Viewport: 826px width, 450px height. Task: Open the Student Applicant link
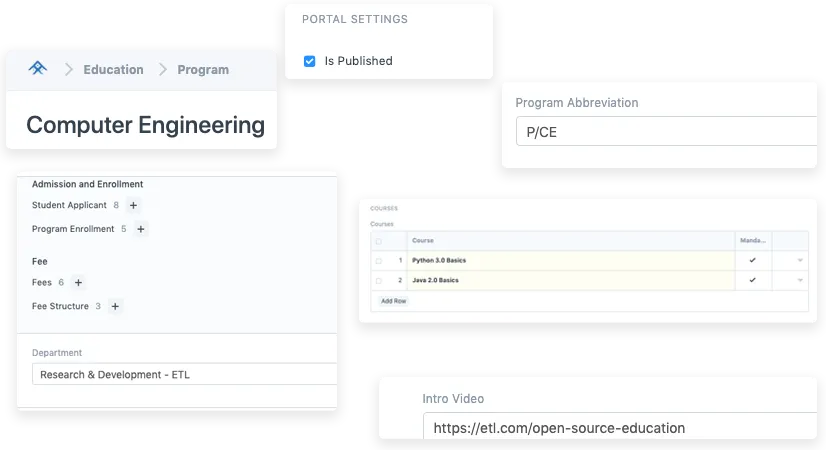coord(69,205)
